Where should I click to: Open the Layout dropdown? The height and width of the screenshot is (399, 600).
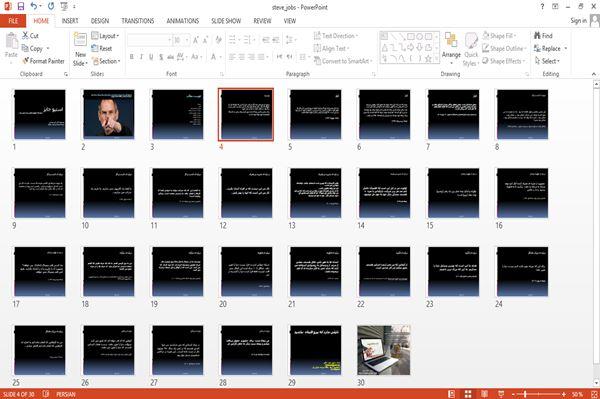(105, 36)
